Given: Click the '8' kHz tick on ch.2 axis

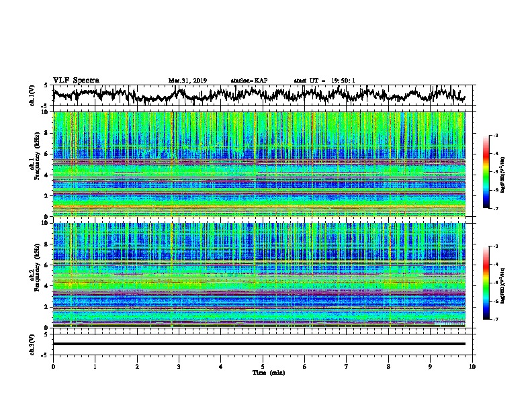Looking at the screenshot, I should coord(47,244).
